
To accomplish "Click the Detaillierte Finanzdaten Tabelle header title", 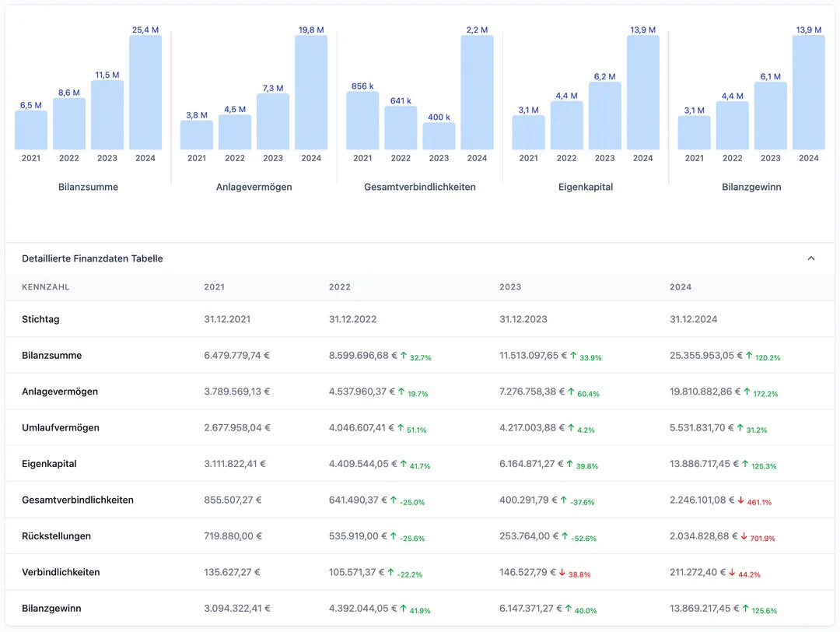I will tap(93, 258).
